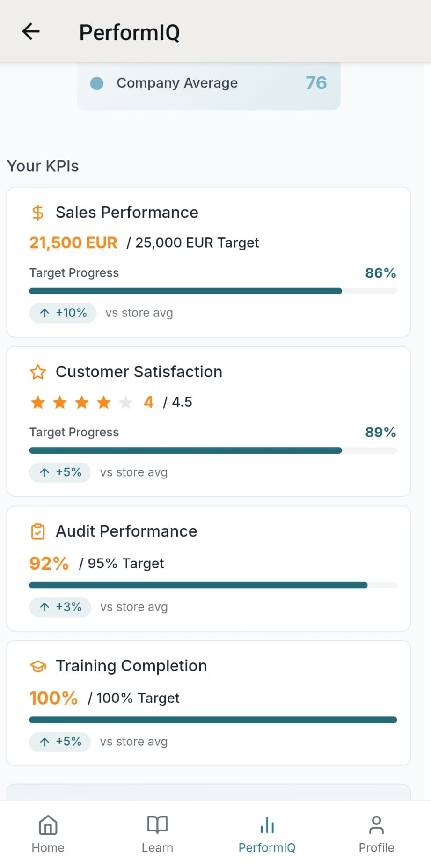This screenshot has height=868, width=431.
Task: Open the PerformIQ bottom tab
Action: tap(267, 834)
